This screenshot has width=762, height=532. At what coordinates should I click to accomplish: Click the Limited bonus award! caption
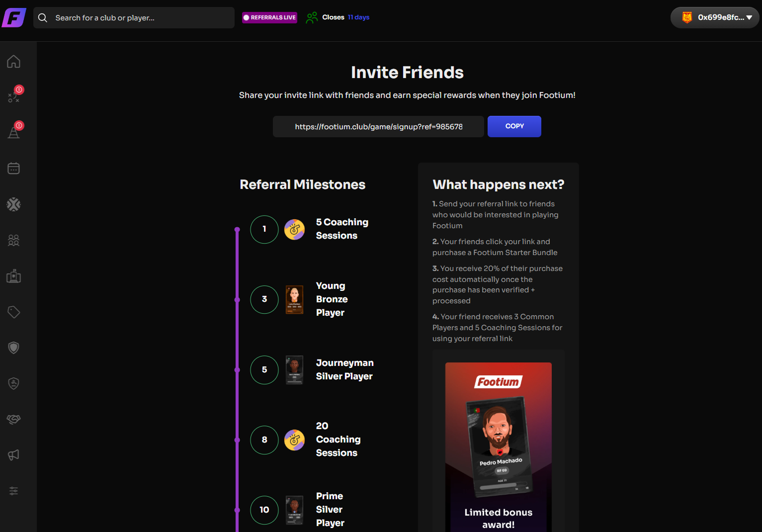coord(499,519)
